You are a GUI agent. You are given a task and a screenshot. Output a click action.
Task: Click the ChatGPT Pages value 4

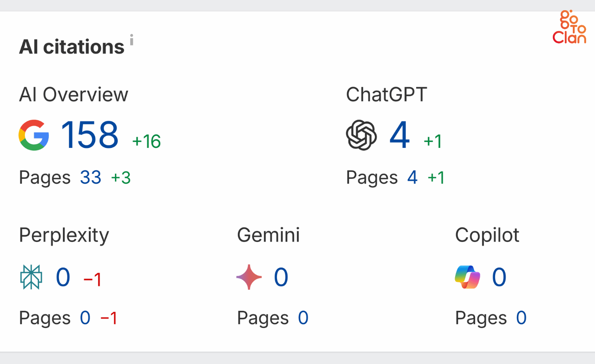(x=412, y=177)
